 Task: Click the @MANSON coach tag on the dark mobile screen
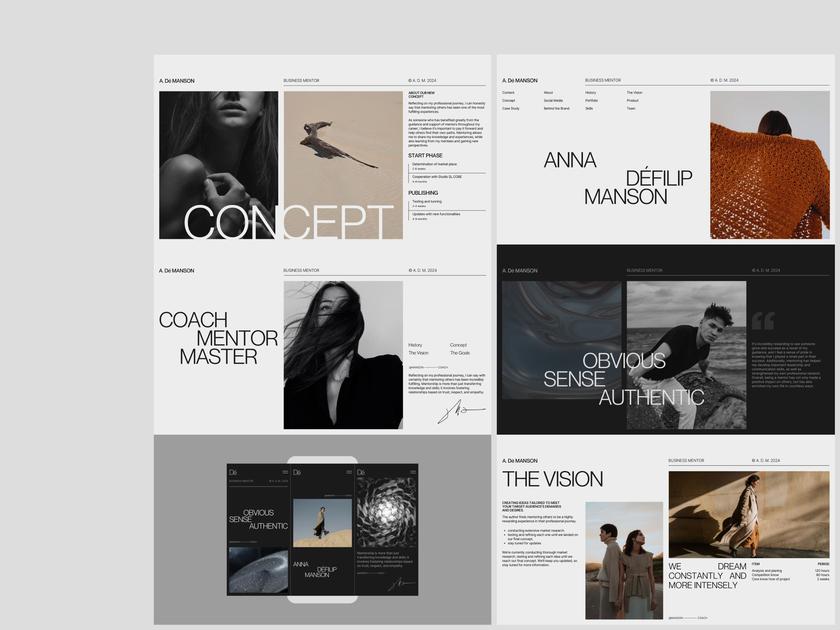pos(242,542)
